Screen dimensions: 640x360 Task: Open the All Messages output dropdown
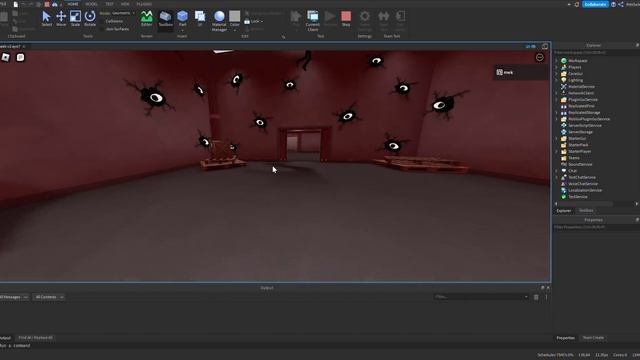click(x=13, y=297)
